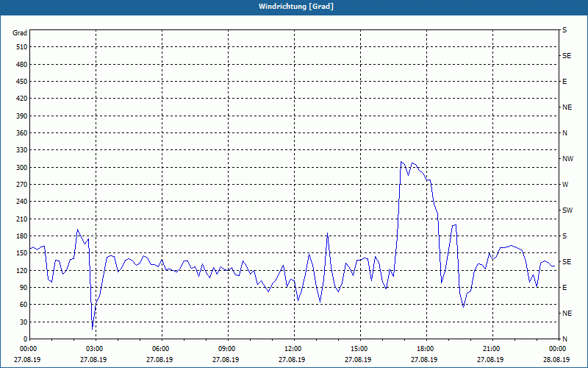
Task: Click the 390 degree axis label
Action: pos(22,116)
